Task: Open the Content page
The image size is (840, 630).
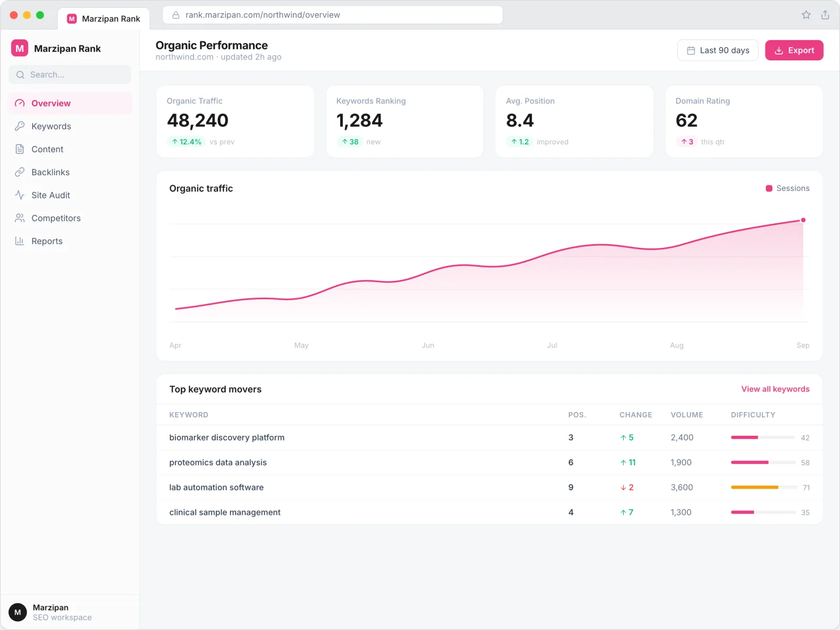Action: [70, 149]
